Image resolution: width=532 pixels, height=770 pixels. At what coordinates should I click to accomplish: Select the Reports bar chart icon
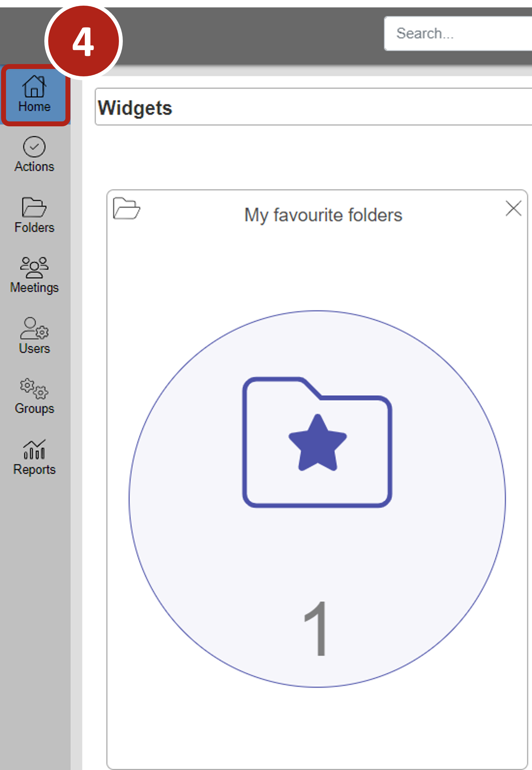[34, 449]
